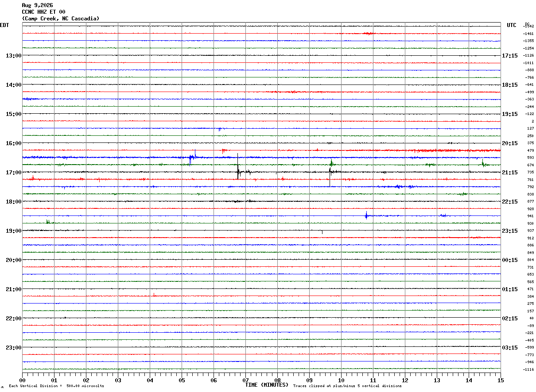Click the large black spike near minute 07
536x392 pixels.
point(238,166)
